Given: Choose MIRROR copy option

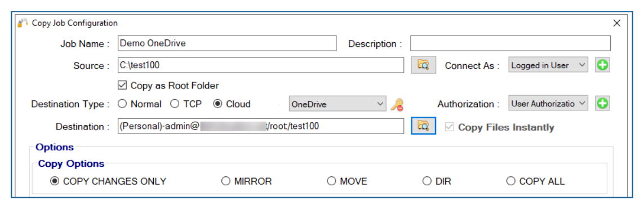Looking at the screenshot, I should tap(226, 181).
